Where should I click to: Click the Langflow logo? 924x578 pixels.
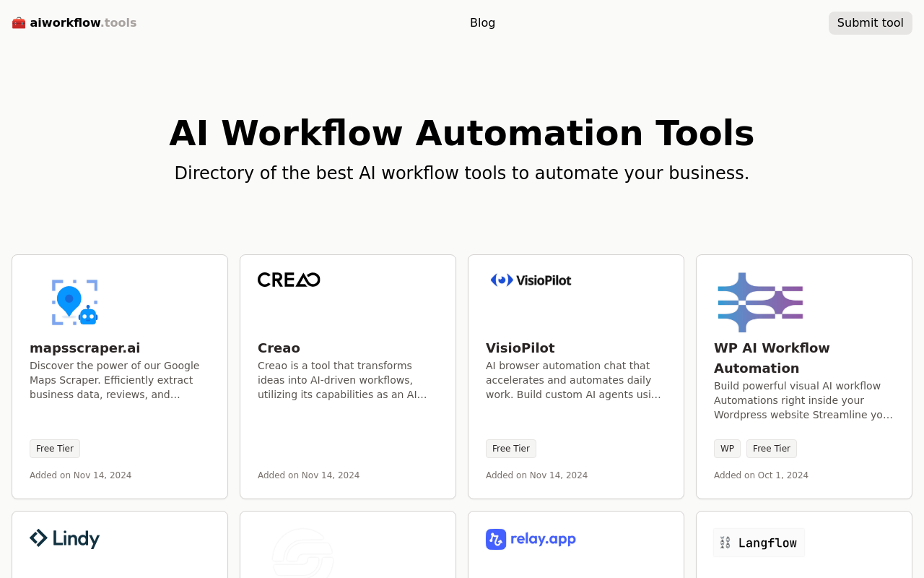coord(759,543)
